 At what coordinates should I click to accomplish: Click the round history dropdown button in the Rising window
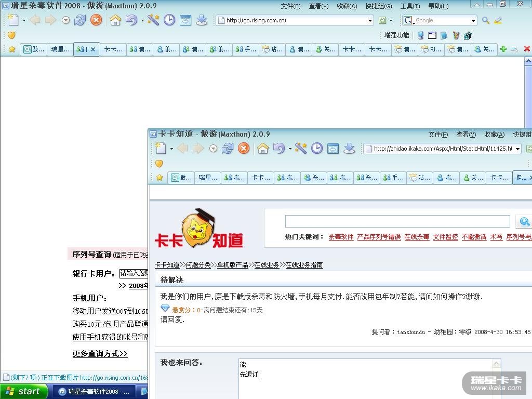pyautogui.click(x=66, y=20)
